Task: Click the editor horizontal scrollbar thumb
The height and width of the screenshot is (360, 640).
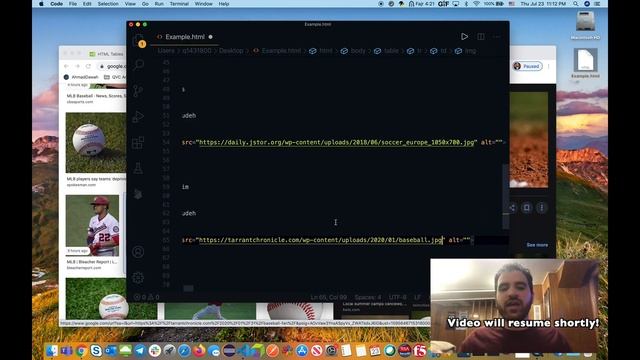Action: tap(188, 289)
